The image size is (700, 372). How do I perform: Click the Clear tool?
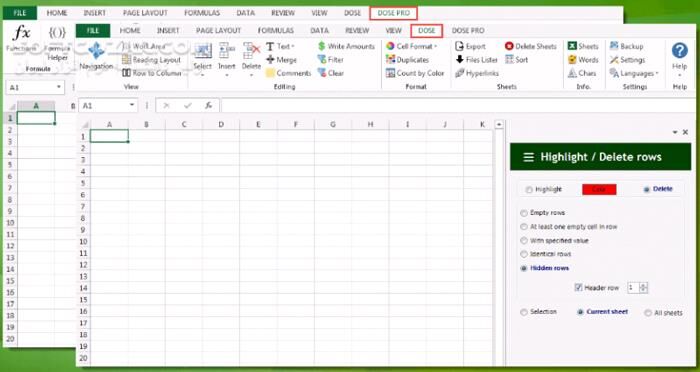click(330, 73)
